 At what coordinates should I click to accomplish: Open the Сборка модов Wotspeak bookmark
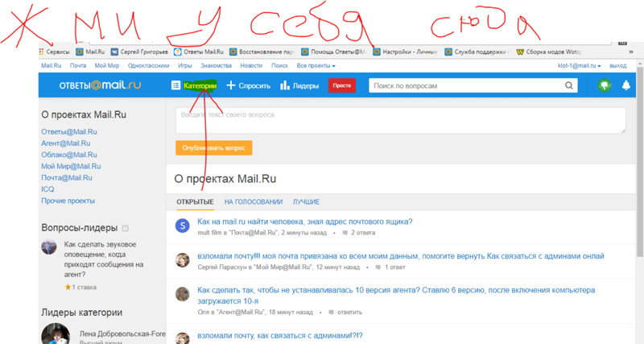(x=549, y=52)
